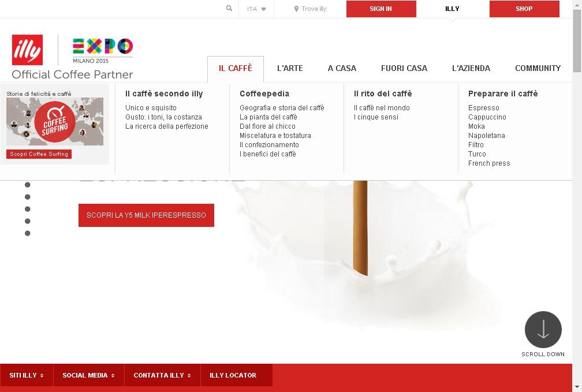The image size is (582, 392).
Task: Open the Expo Milano 2015 logo
Action: (102, 50)
